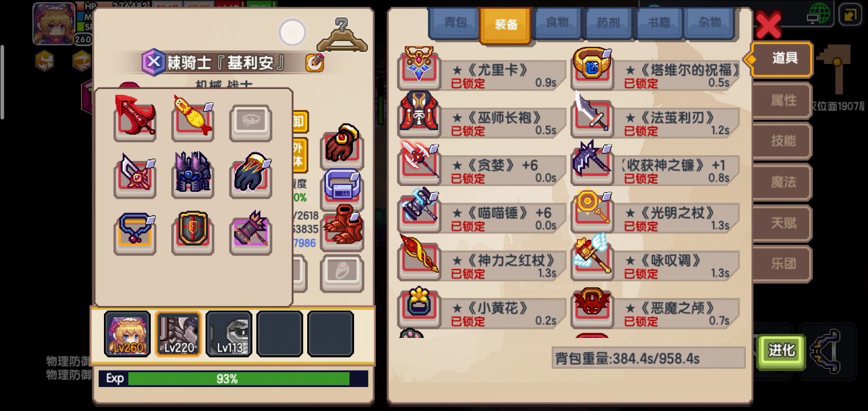The image size is (868, 411).
Task: Click the green 进化 button
Action: 781,350
